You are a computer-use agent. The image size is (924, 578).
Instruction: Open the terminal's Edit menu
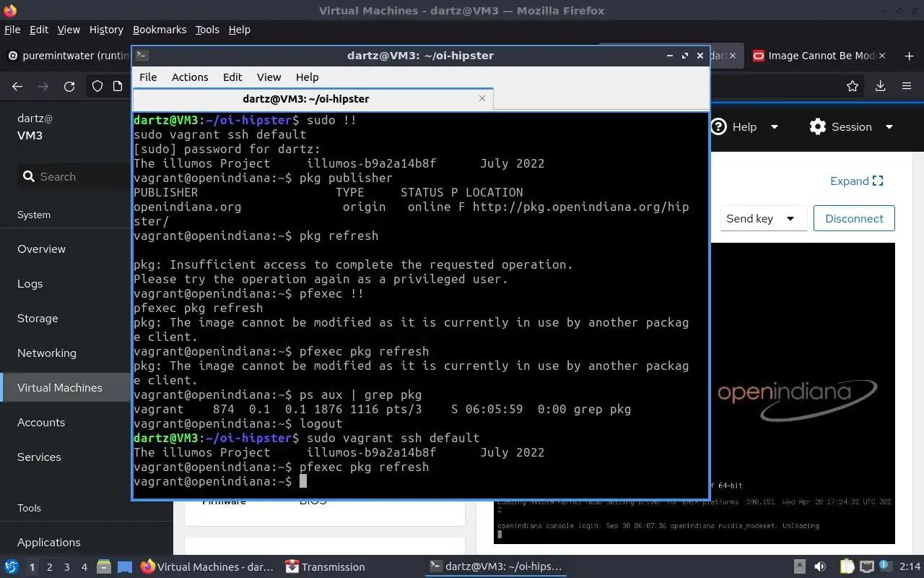click(232, 77)
